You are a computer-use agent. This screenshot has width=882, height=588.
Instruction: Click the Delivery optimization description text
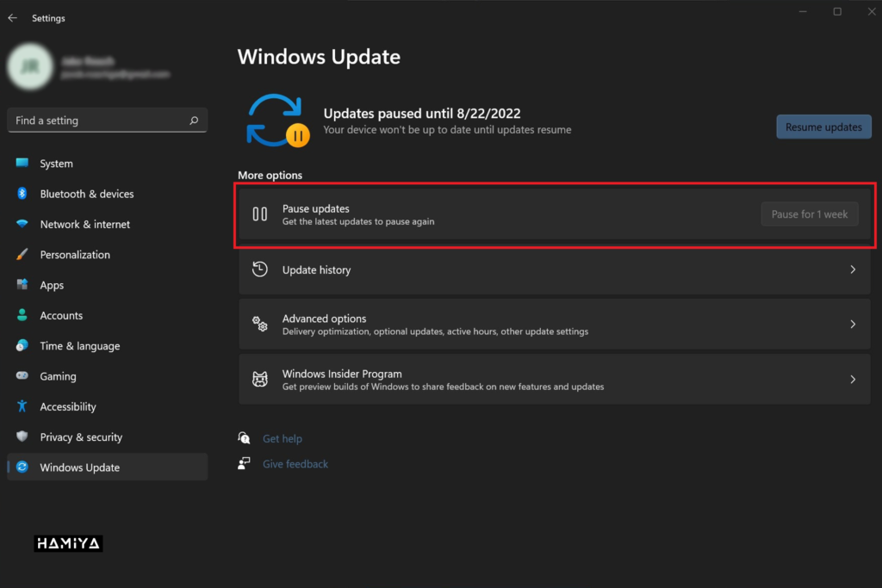435,331
